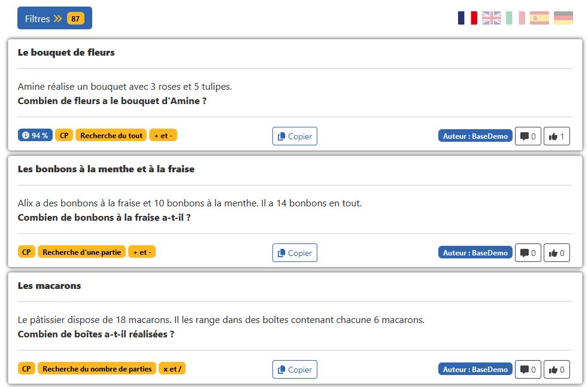Viewport: 588px width, 387px height.
Task: Click the 94 % success rate badge
Action: coord(35,135)
